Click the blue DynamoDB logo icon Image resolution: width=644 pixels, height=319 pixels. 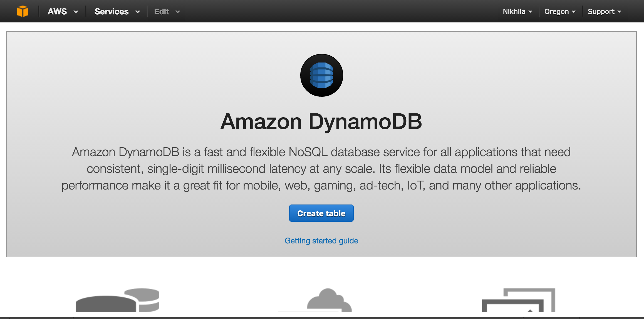coord(321,75)
